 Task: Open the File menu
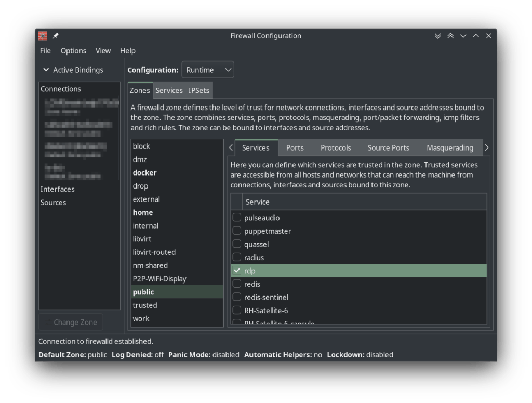click(x=45, y=50)
